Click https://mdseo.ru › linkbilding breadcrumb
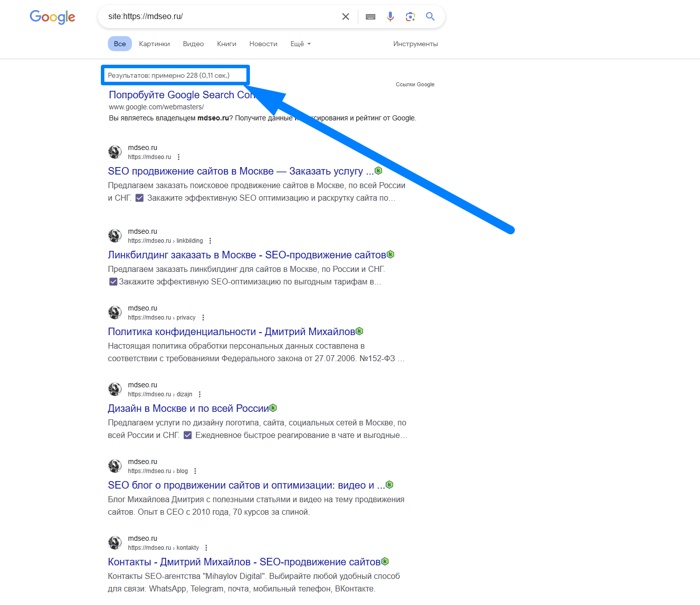The width and height of the screenshot is (700, 605). 166,241
